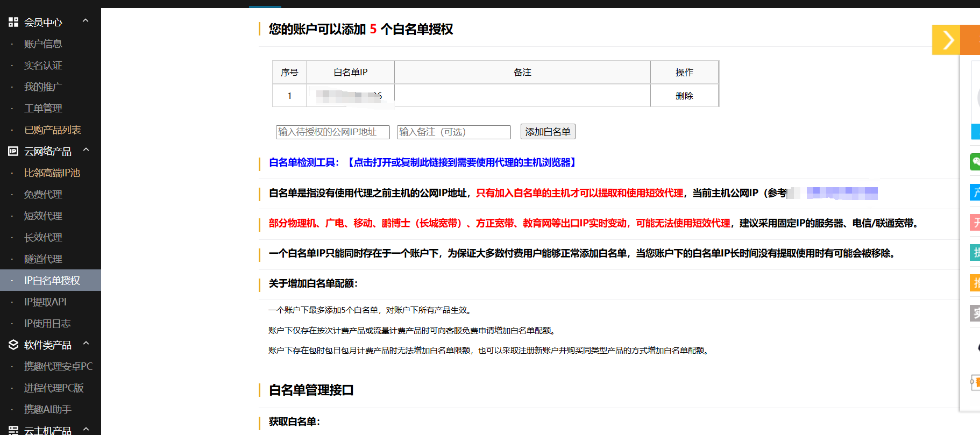This screenshot has height=435, width=980.
Task: Open IP使用日志 page
Action: (x=47, y=323)
